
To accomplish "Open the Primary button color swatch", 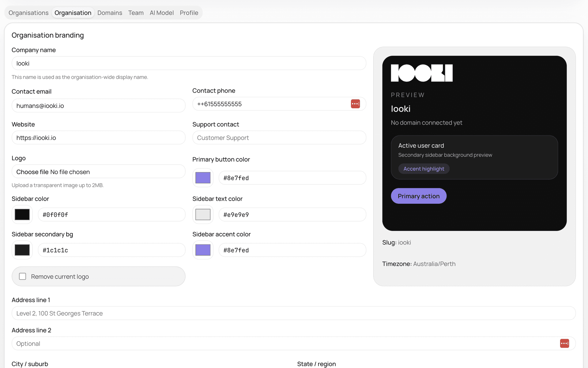I will (x=203, y=178).
